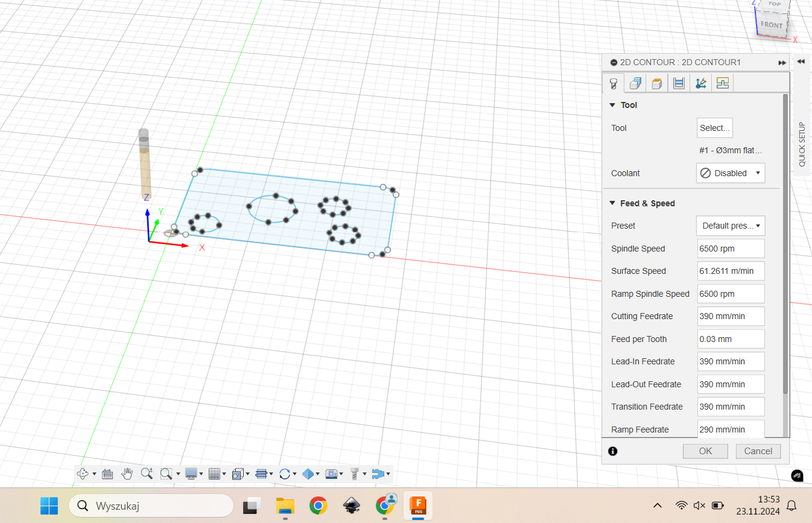This screenshot has height=523, width=812.
Task: Click the circular blue arrows icon
Action: click(285, 474)
